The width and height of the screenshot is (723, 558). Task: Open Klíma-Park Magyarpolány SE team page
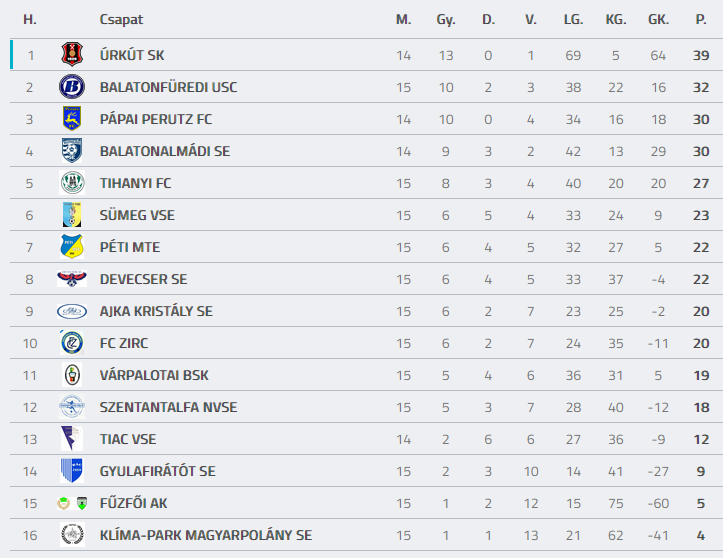205,535
